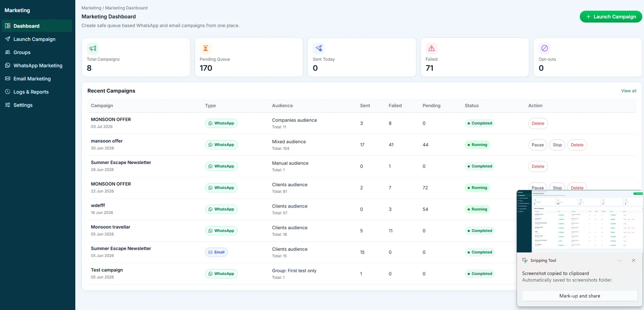Click the Campaign column header

(102, 106)
